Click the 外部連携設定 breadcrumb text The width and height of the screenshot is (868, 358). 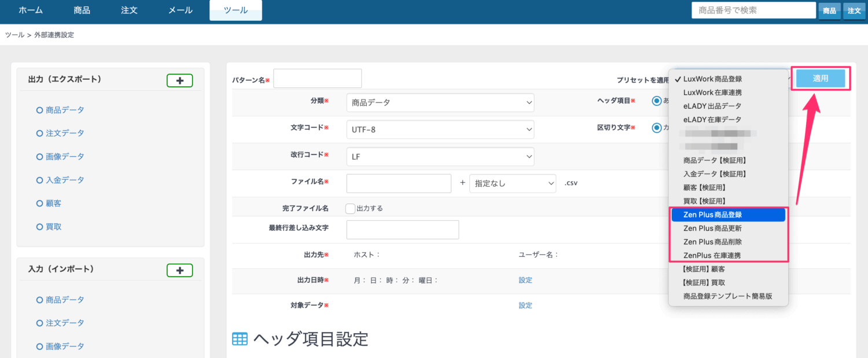(x=54, y=35)
